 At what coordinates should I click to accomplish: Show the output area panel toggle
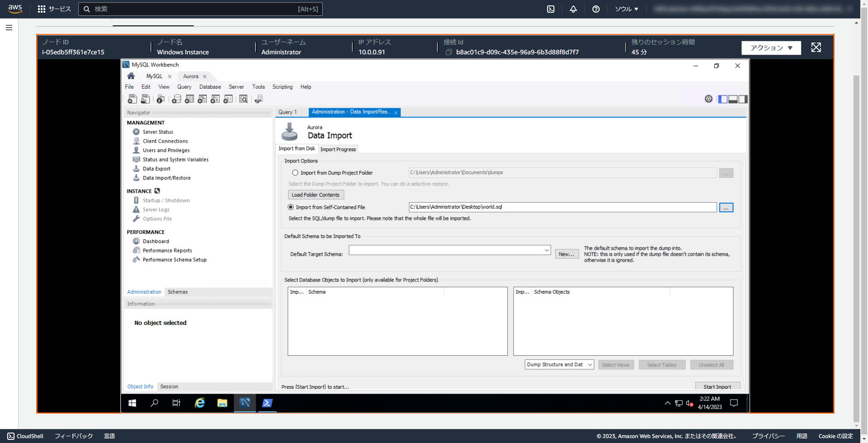[733, 99]
